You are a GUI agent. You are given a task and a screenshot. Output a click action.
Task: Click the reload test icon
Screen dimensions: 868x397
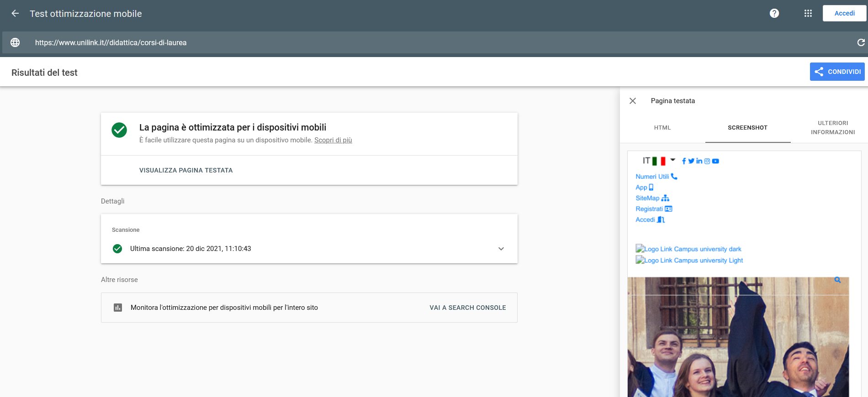pyautogui.click(x=861, y=42)
